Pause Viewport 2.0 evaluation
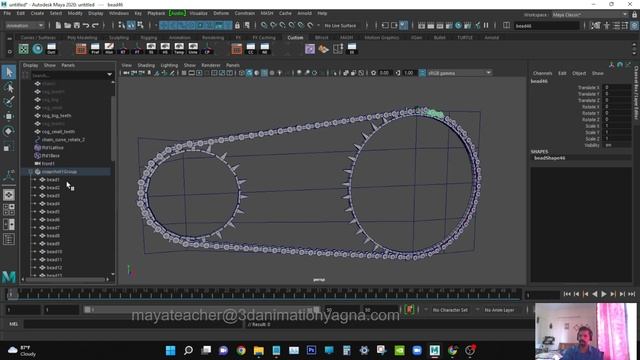Screen dimensions: 640x360 tap(486, 25)
